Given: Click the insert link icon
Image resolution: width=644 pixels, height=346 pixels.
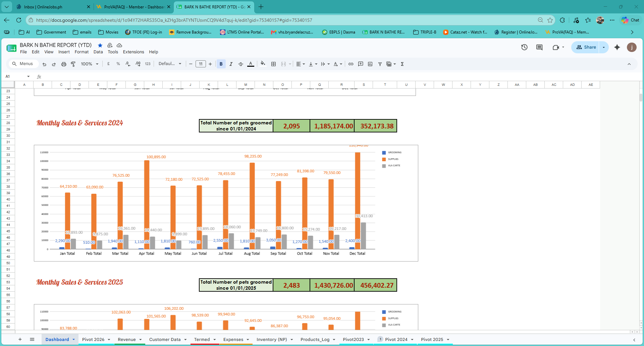Looking at the screenshot, I should 351,64.
